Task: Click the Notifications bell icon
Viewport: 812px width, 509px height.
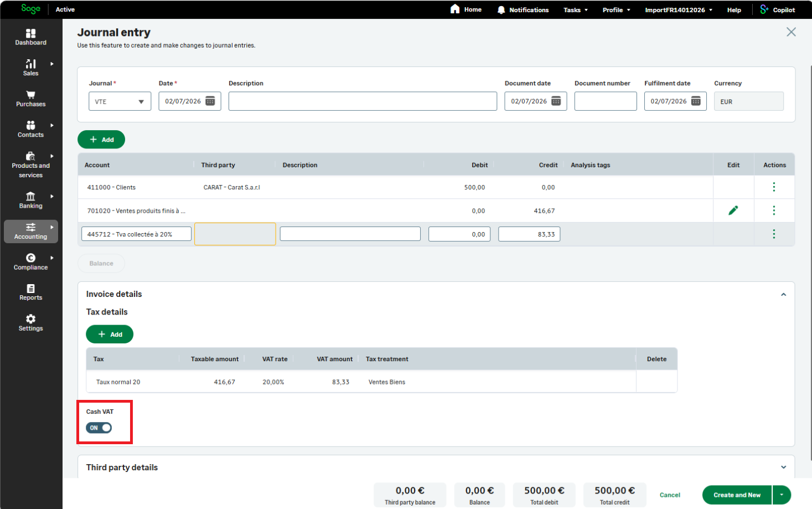Action: (501, 10)
